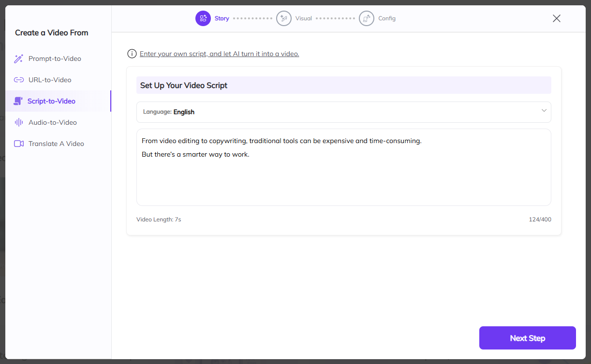Select URL-to-Video option

coord(58,80)
